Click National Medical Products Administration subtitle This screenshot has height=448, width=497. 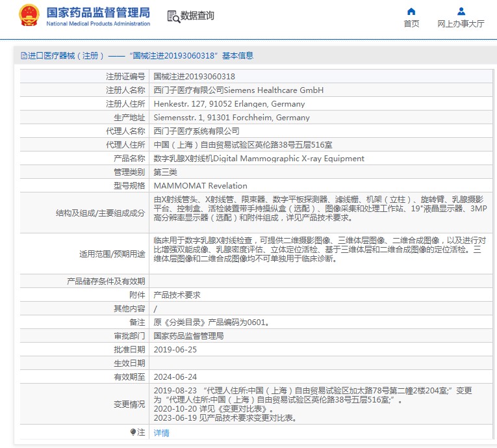pyautogui.click(x=98, y=23)
